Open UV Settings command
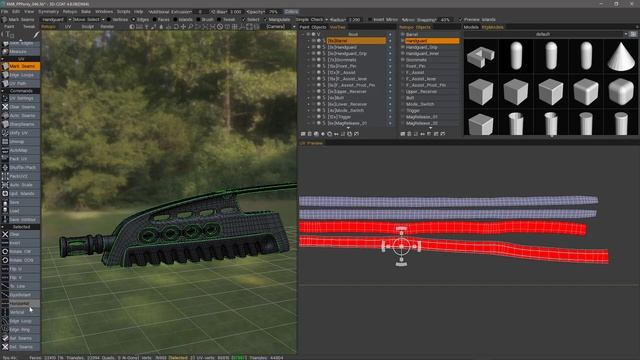Image resolution: width=640 pixels, height=360 pixels. [20, 98]
